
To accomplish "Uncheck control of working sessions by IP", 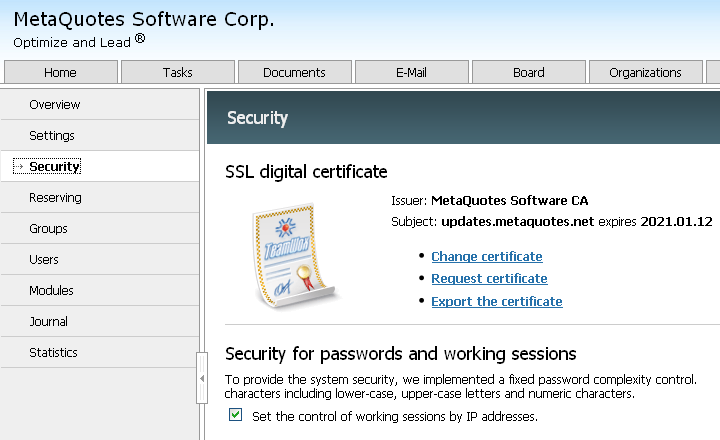I will point(236,415).
